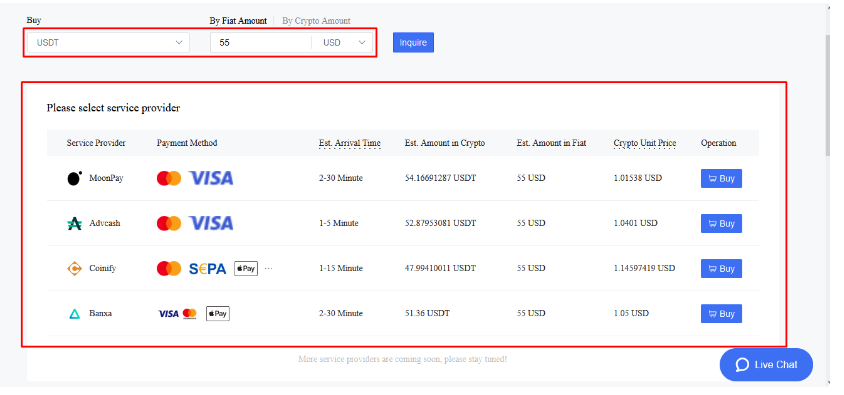The width and height of the screenshot is (844, 395).
Task: Show more Coinify payment methods via ellipsis
Action: (x=269, y=268)
